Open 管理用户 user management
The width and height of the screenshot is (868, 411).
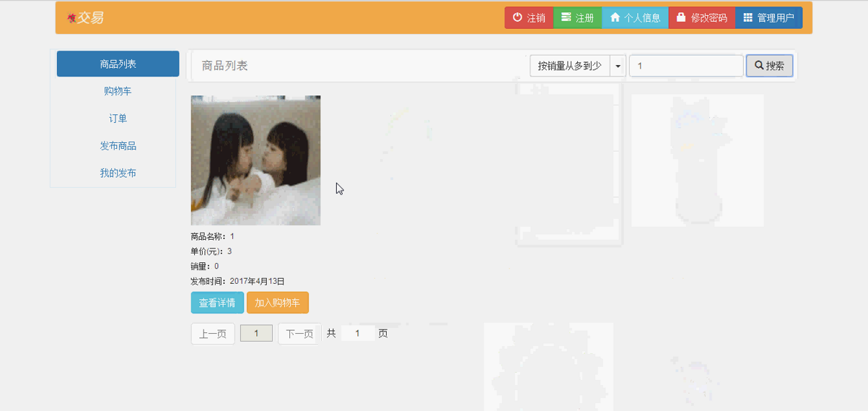click(x=768, y=18)
